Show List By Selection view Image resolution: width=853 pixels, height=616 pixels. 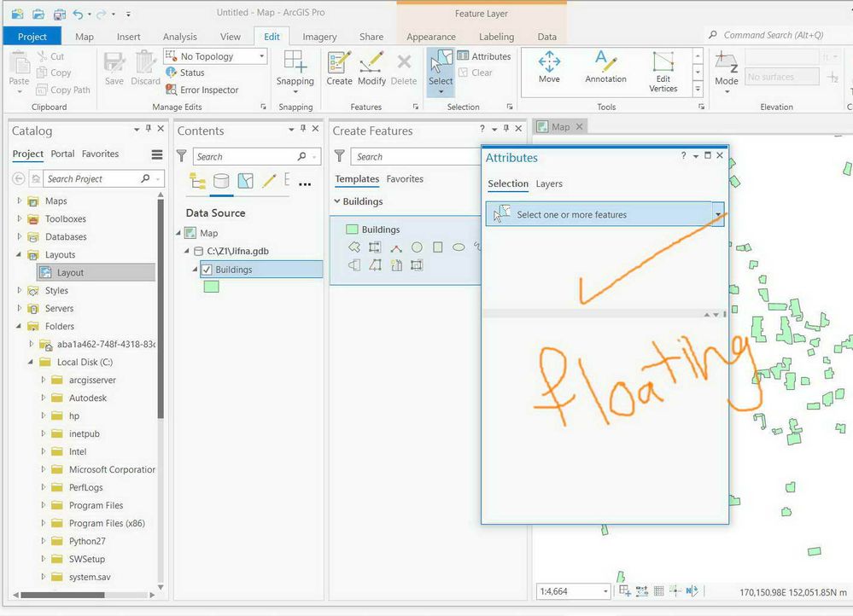coord(245,181)
